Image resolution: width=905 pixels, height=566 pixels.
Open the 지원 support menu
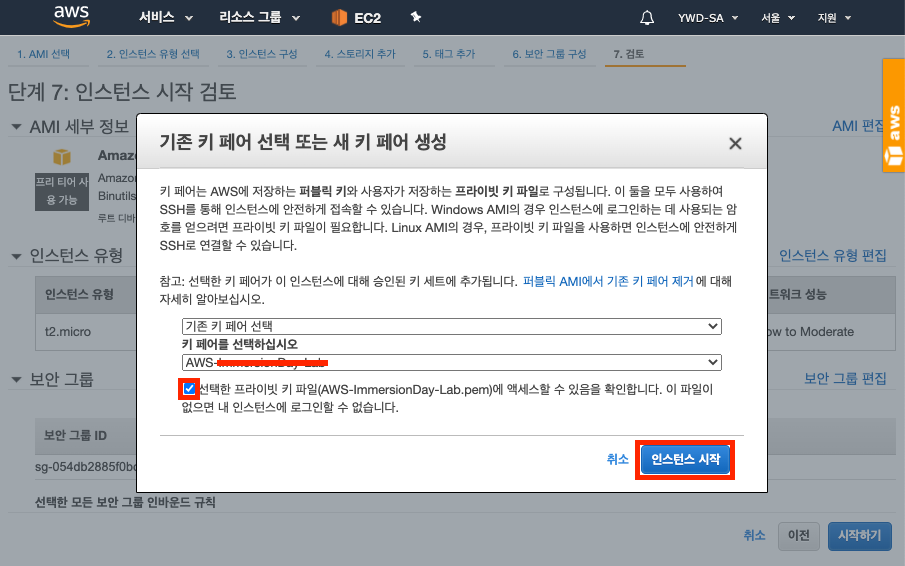click(834, 18)
